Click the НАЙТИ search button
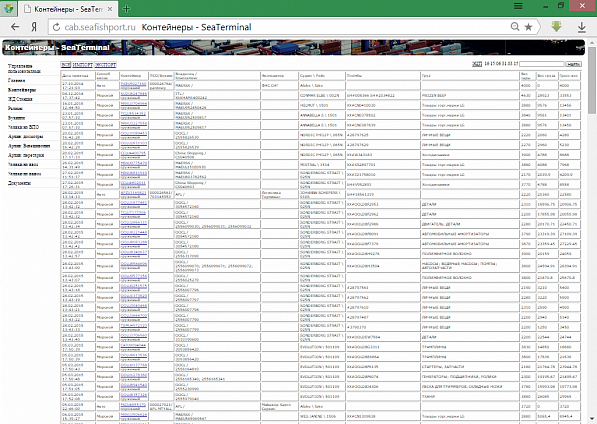Screen dimensions: 597x424 (573, 64)
